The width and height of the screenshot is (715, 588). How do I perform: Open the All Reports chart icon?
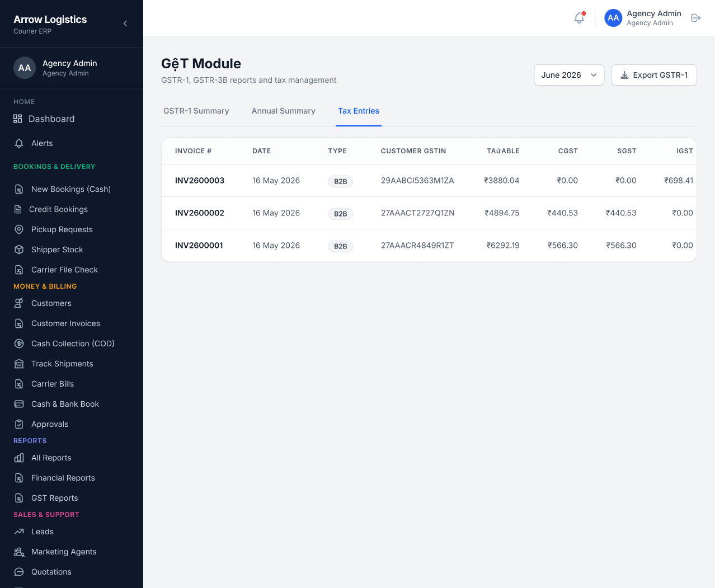coord(19,458)
